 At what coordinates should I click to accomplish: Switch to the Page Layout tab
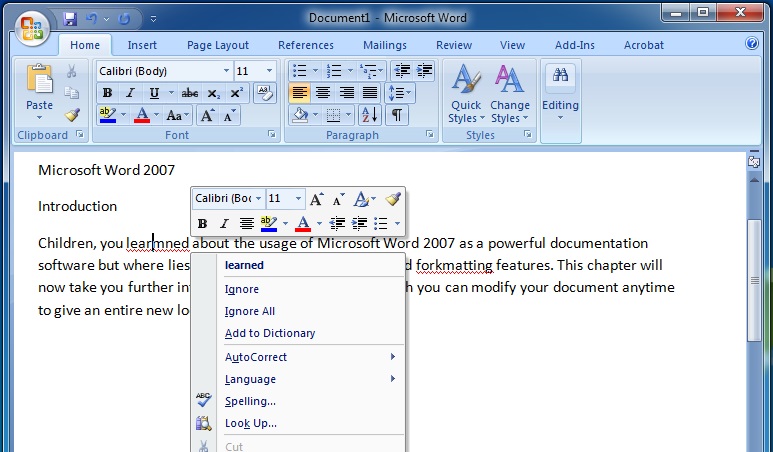(x=217, y=45)
